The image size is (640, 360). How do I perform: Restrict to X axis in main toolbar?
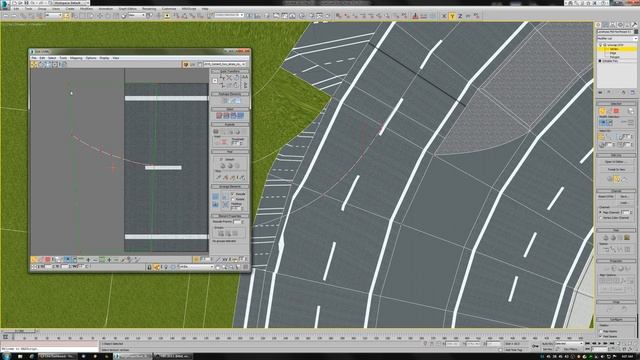tap(444, 16)
